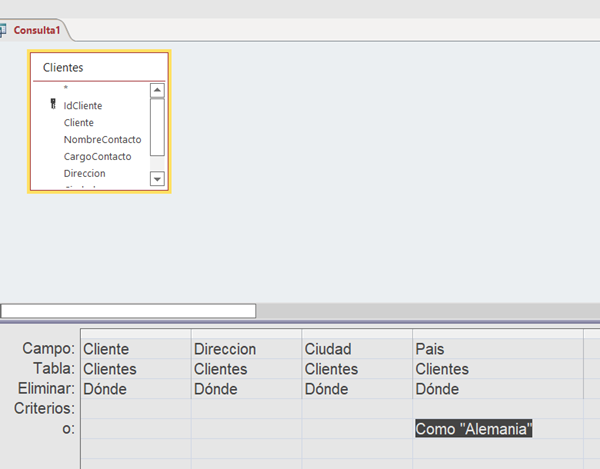Select the NombreContacto field
This screenshot has height=469, width=600.
tap(103, 139)
